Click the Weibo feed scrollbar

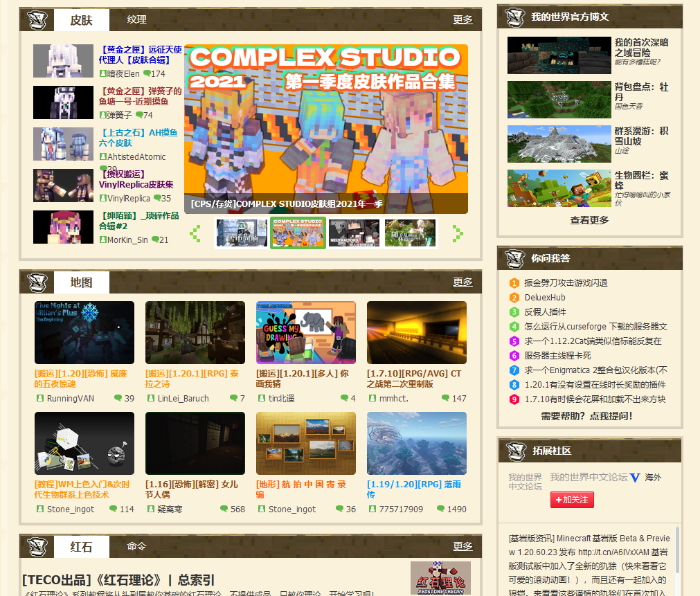point(677,550)
